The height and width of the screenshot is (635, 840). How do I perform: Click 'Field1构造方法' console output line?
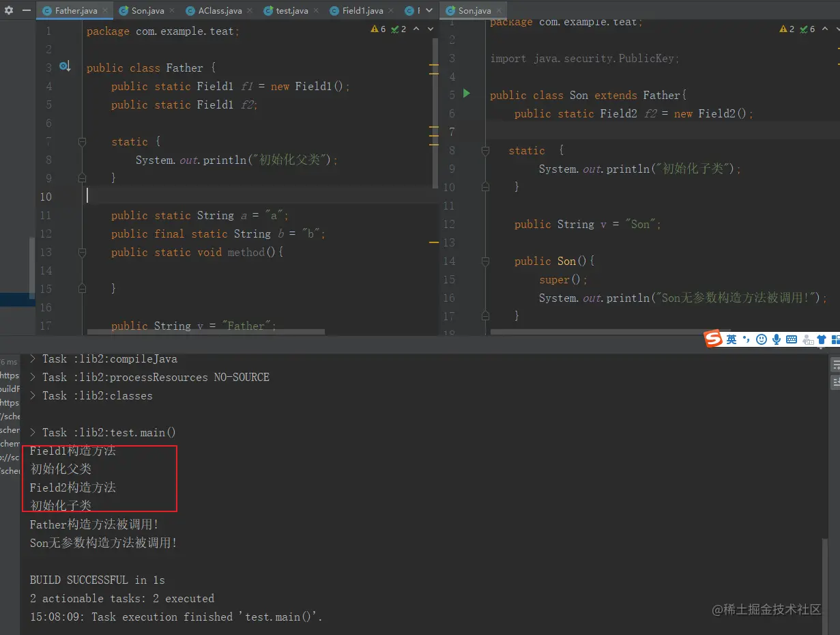pyautogui.click(x=73, y=451)
